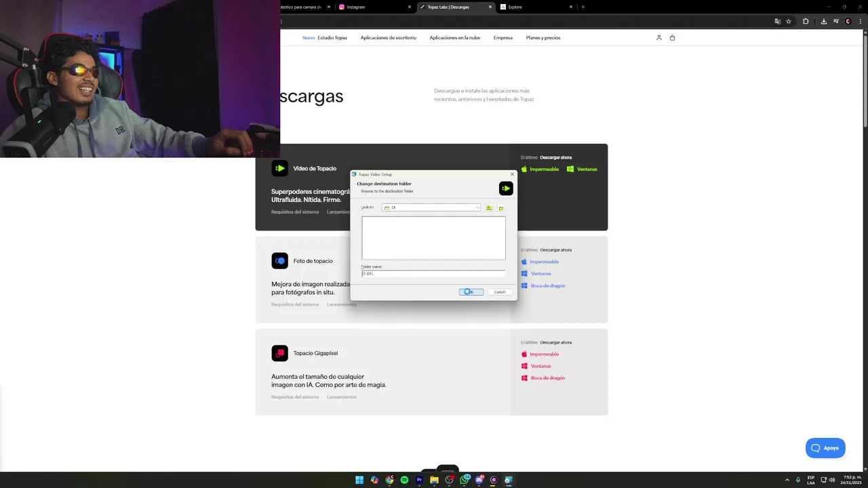The width and height of the screenshot is (868, 488).
Task: Open Requisitos del sistema under Foto de topacio
Action: pyautogui.click(x=295, y=304)
